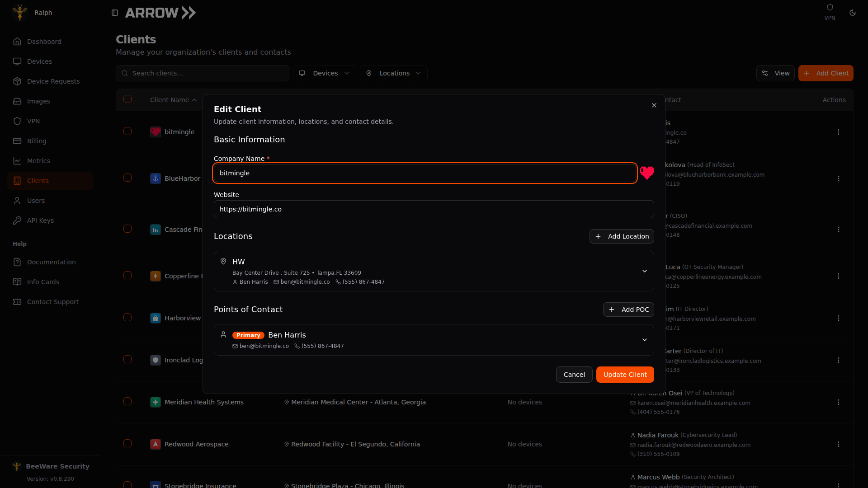Toggle the select-all clients checkbox

point(127,99)
